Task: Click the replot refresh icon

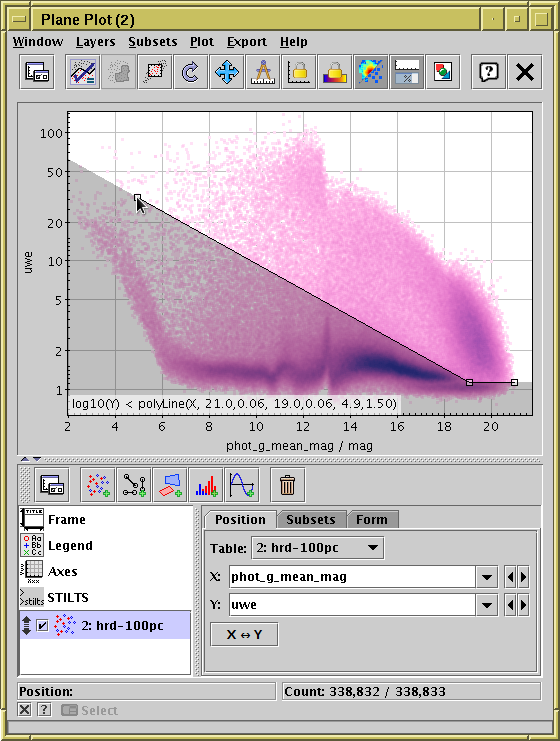Action: [x=190, y=72]
